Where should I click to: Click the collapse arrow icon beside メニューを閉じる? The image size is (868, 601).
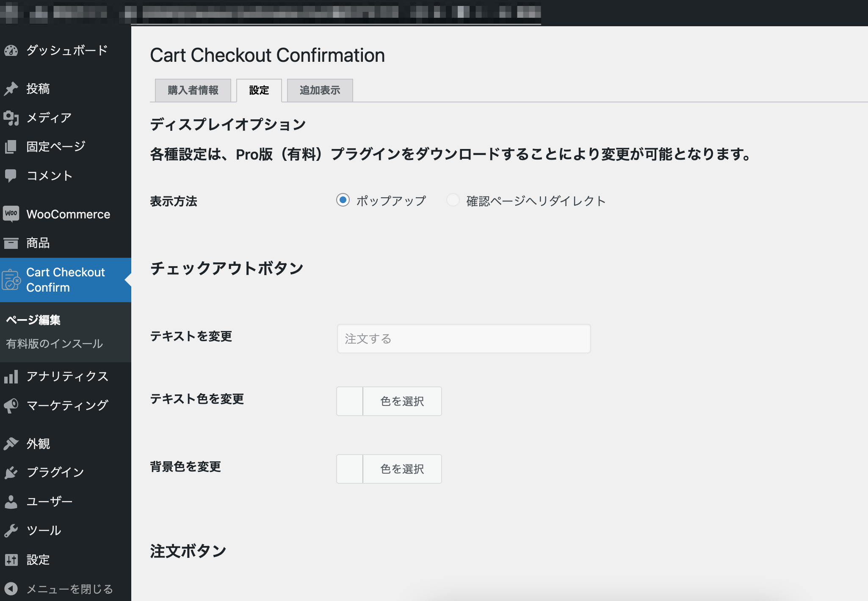tap(11, 589)
